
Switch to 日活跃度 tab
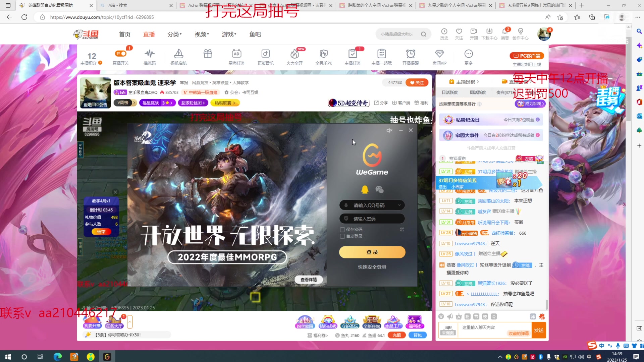point(449,93)
